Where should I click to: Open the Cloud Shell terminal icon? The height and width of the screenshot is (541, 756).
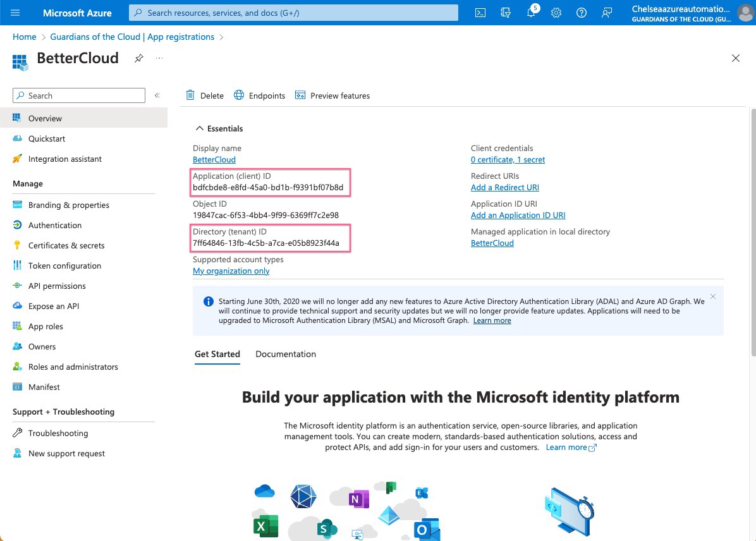(480, 13)
